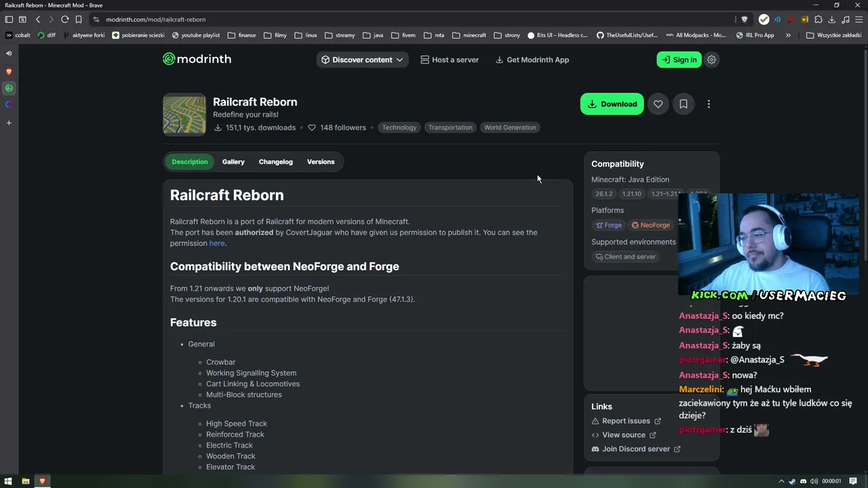Open the Host a server page
The width and height of the screenshot is (868, 488).
(449, 60)
